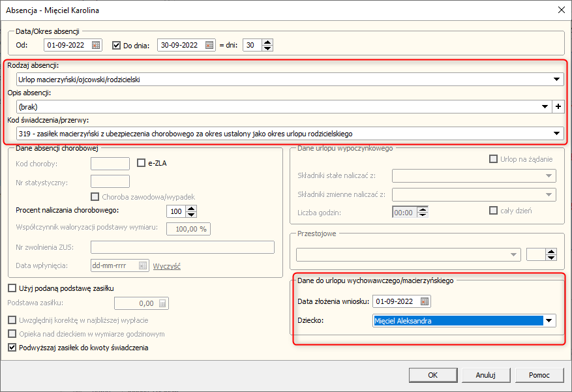This screenshot has width=572, height=392.
Task: Open calendar icon for Data wpłynięcia
Action: point(143,265)
